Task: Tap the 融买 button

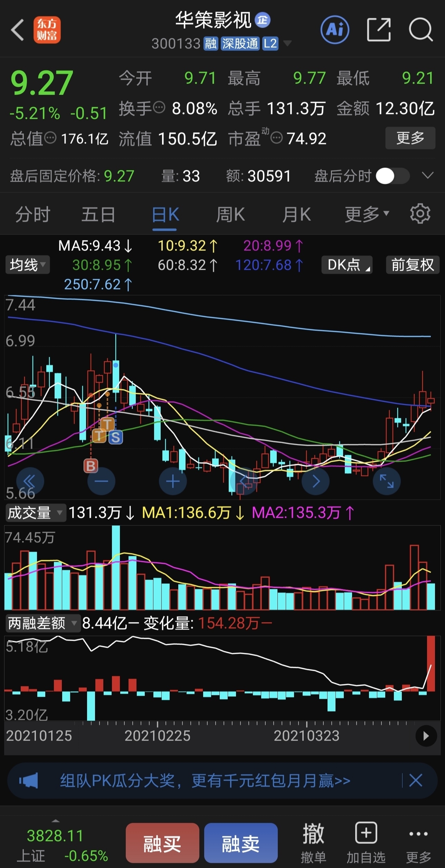Action: [162, 843]
